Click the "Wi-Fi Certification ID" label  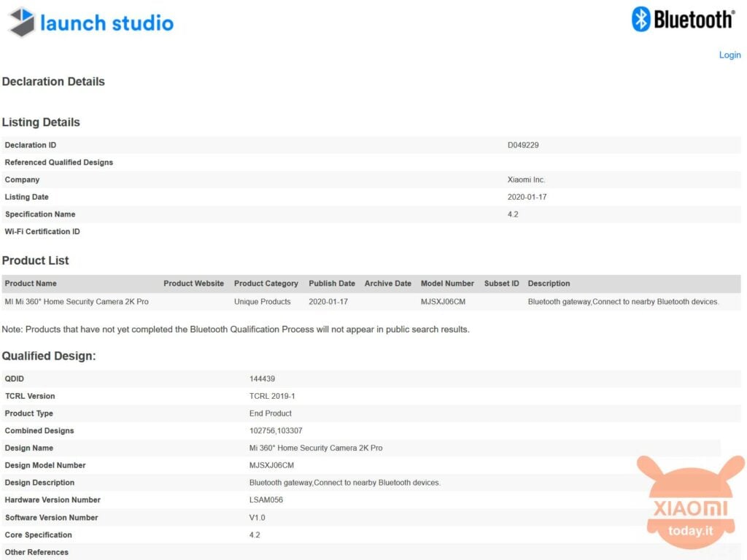[x=42, y=231]
